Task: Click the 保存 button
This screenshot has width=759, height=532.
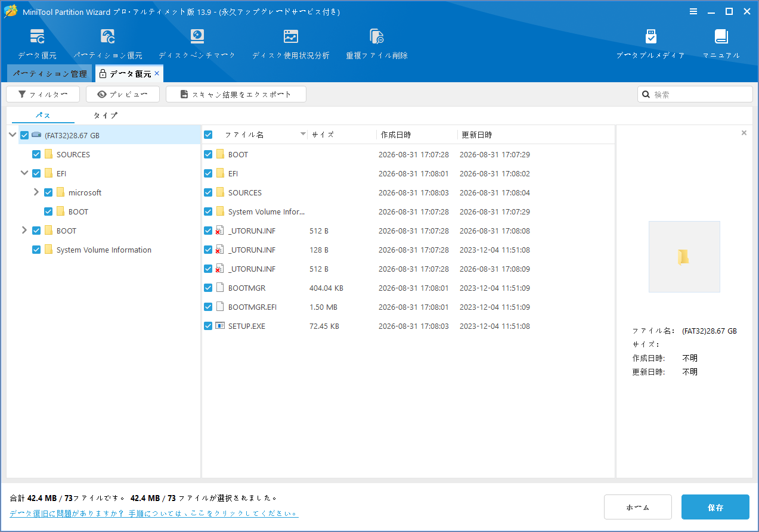Action: [x=715, y=507]
